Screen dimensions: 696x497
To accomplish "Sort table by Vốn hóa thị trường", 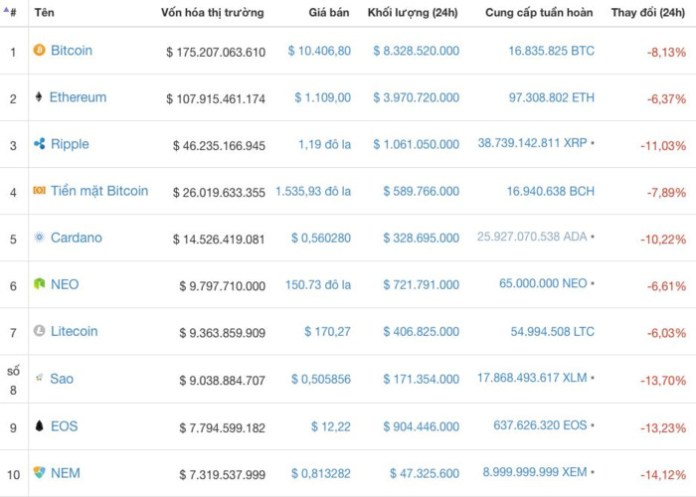I will tap(213, 13).
